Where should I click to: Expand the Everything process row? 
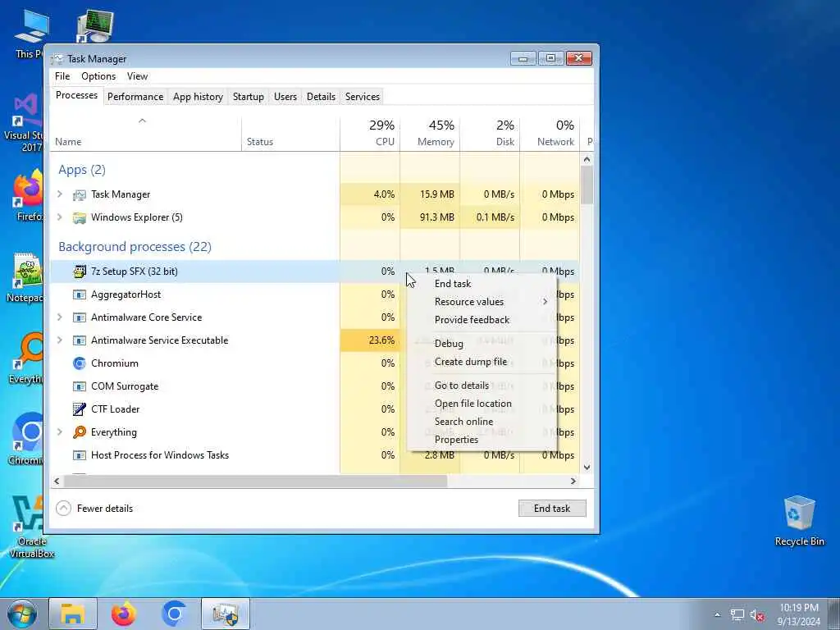coord(60,431)
